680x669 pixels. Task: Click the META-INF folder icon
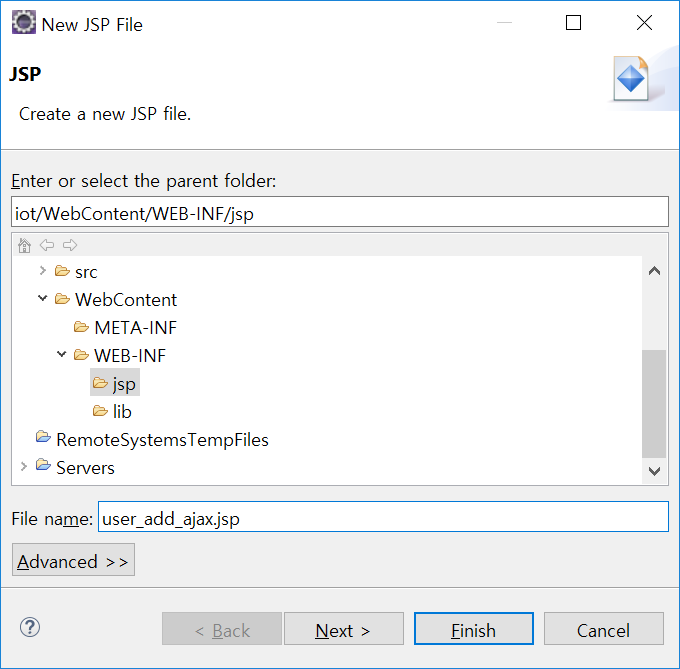click(81, 327)
